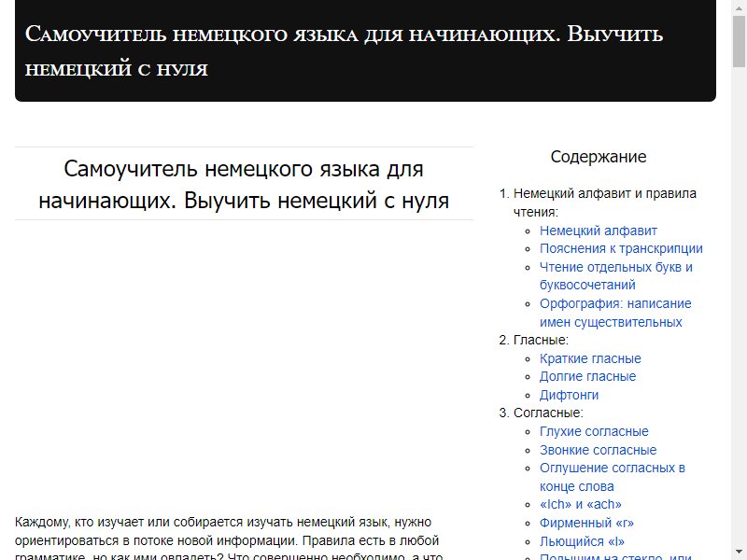This screenshot has width=747, height=560.
Task: Jump to 'Краткие гласные' section
Action: click(590, 358)
